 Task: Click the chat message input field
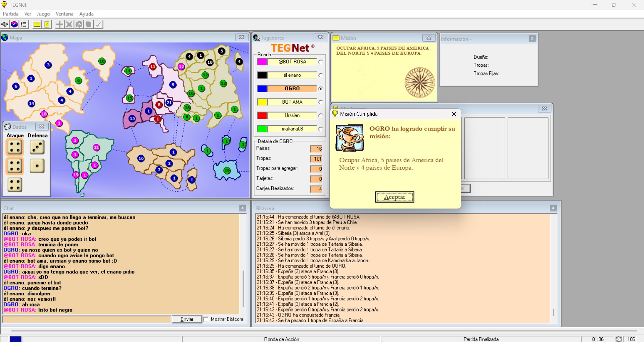pos(87,319)
